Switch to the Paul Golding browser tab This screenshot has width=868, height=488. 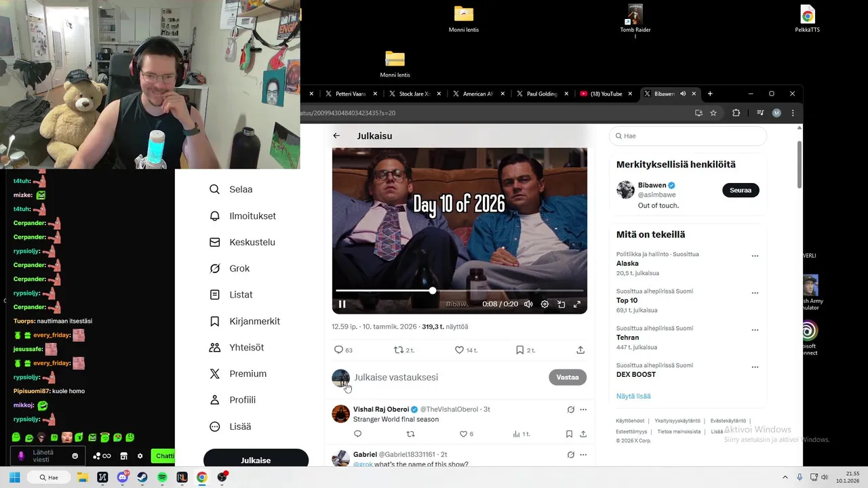point(541,94)
